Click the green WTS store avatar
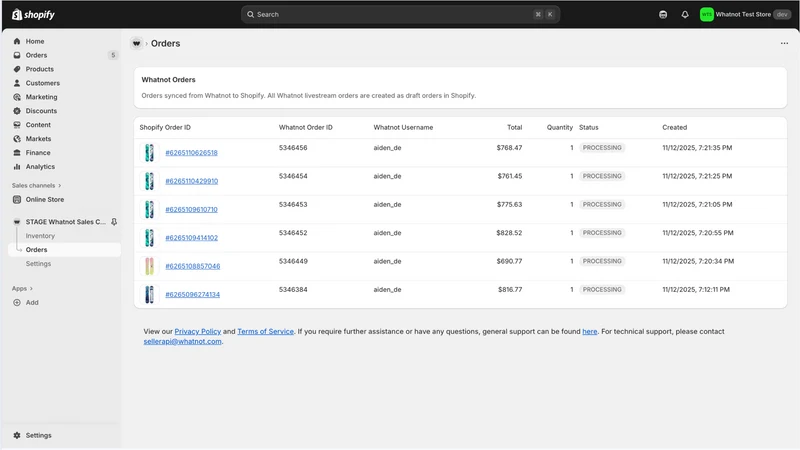Image resolution: width=800 pixels, height=450 pixels. pyautogui.click(x=707, y=14)
